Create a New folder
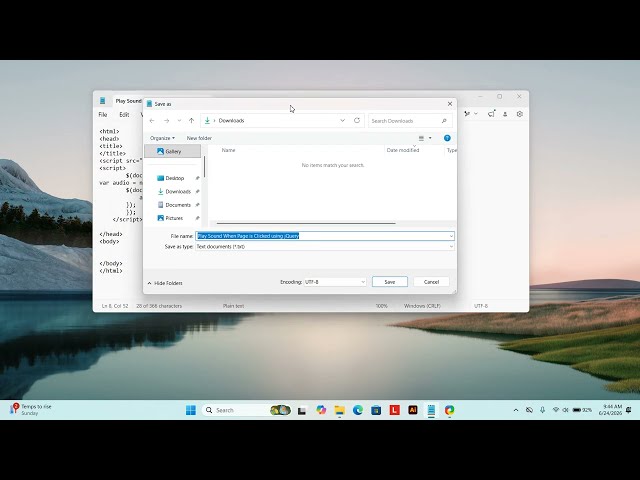This screenshot has height=480, width=640. click(x=199, y=138)
